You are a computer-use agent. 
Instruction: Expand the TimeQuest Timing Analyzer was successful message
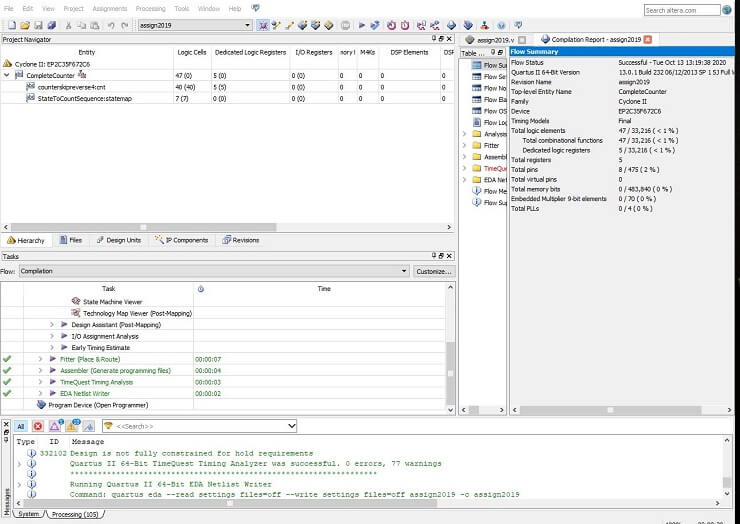[x=19, y=464]
